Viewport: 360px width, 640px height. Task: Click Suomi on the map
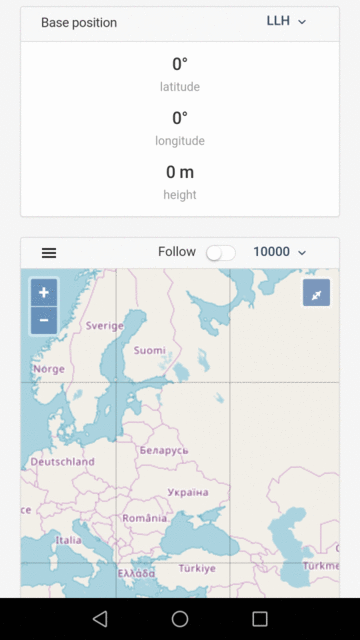click(150, 350)
